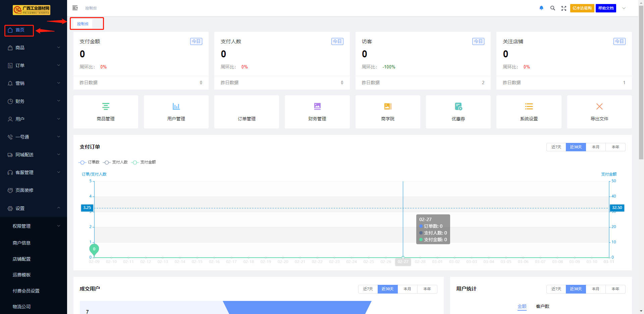Open the 用户管理 chart icon
644x314 pixels.
point(176,107)
